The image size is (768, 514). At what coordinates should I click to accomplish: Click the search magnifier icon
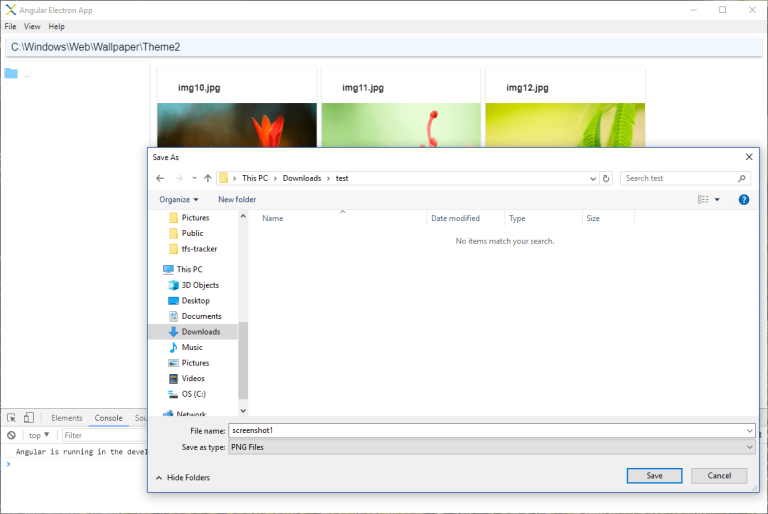tap(742, 178)
